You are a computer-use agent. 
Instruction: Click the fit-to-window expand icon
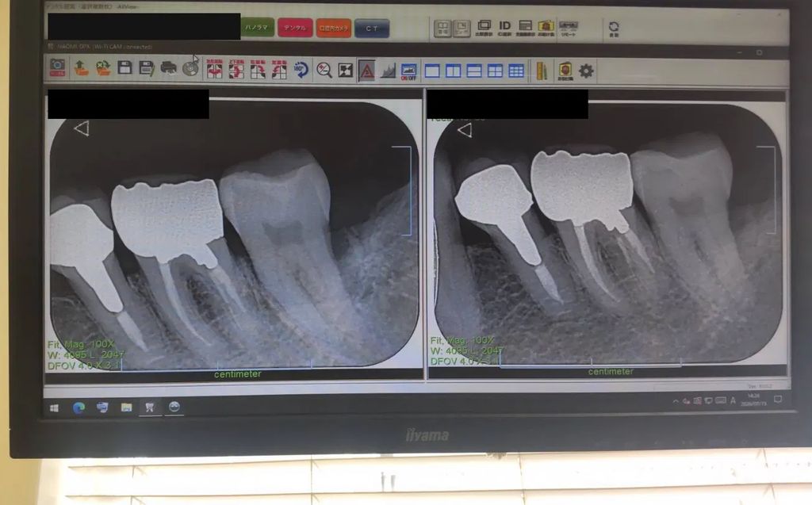[346, 71]
